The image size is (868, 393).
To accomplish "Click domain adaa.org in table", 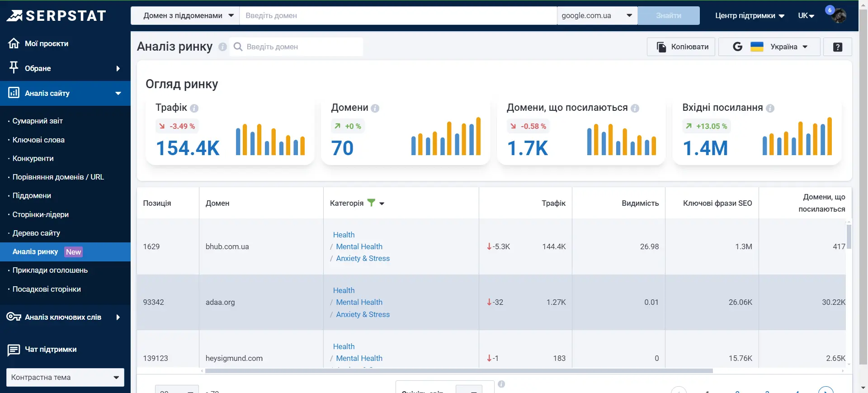I will 220,302.
